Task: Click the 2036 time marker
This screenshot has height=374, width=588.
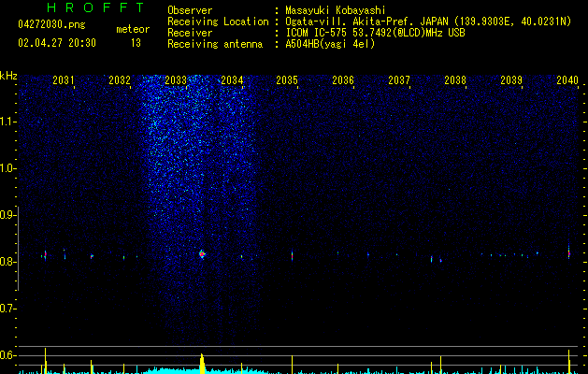Action: point(343,80)
